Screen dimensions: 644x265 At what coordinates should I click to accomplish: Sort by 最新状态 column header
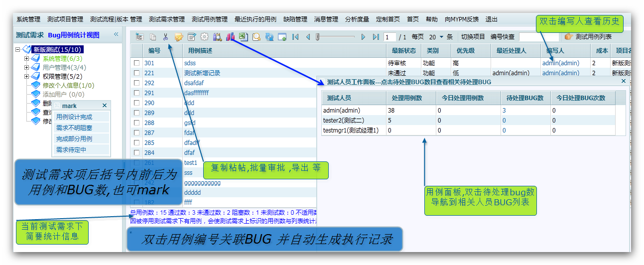404,50
